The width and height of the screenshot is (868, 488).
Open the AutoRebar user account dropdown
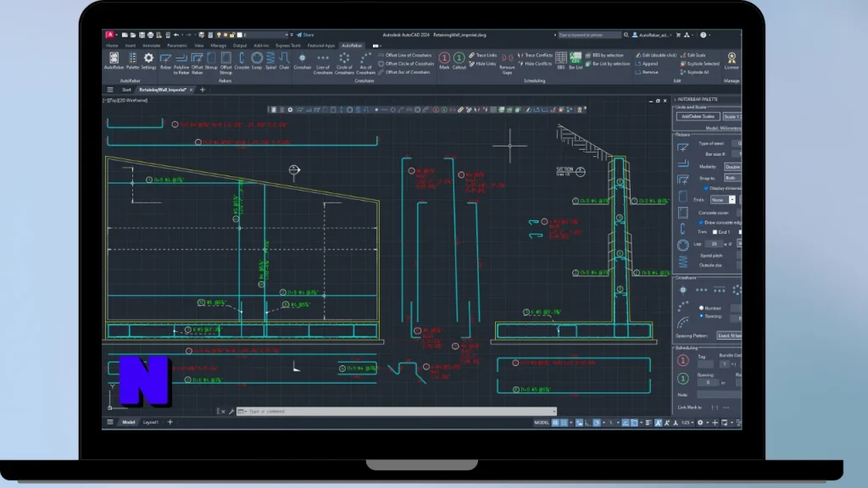(652, 35)
